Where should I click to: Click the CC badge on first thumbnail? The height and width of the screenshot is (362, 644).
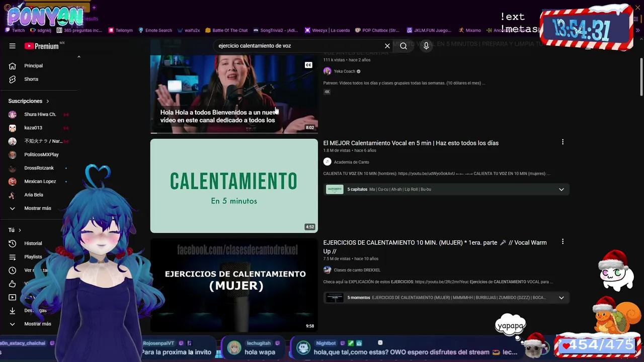(x=308, y=65)
